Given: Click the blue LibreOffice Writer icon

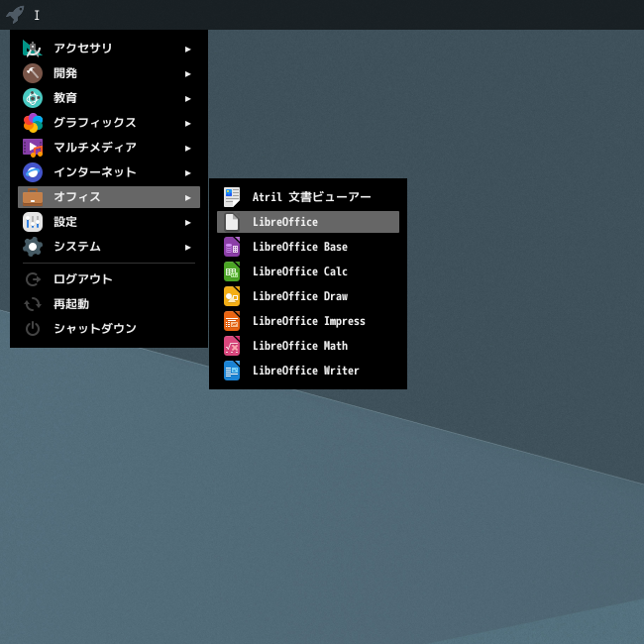Looking at the screenshot, I should pos(232,371).
